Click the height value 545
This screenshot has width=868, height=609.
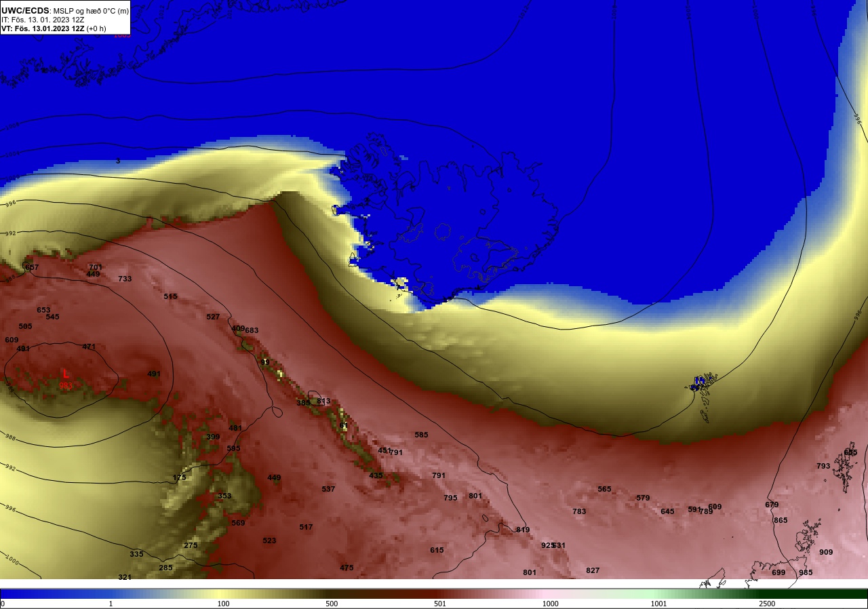point(52,317)
